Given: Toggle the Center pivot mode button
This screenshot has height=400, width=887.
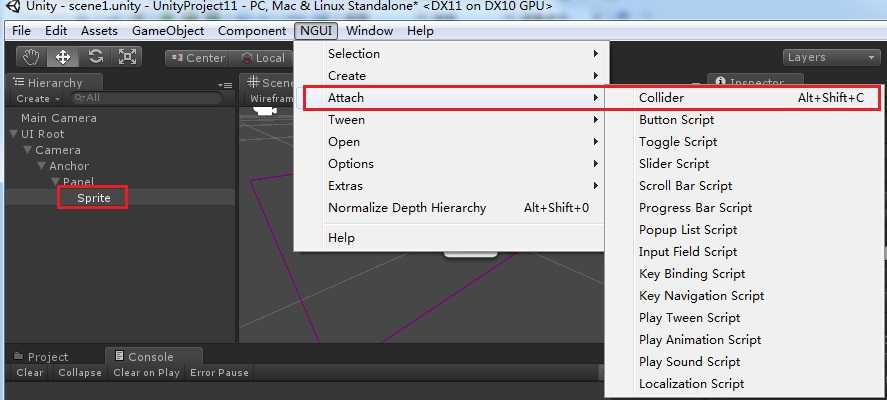Looking at the screenshot, I should click(x=198, y=58).
